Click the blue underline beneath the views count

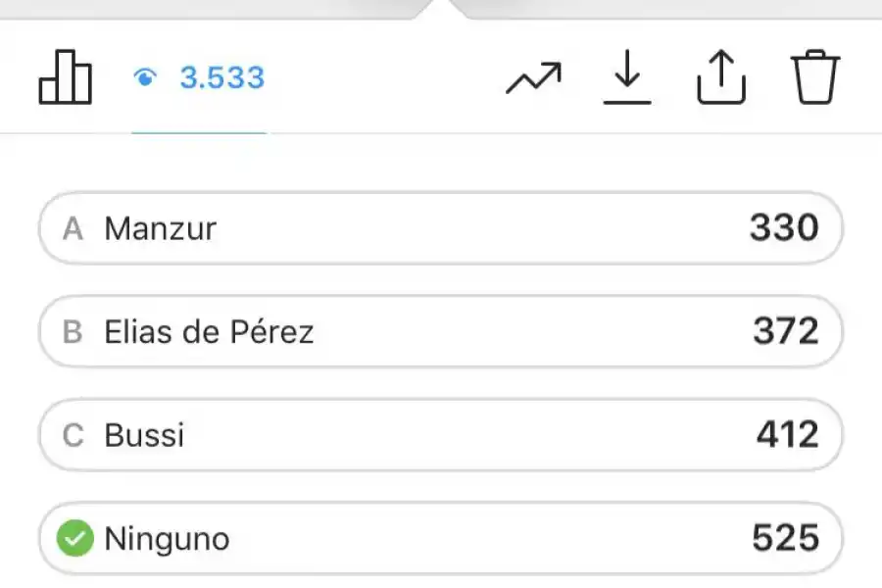click(199, 132)
